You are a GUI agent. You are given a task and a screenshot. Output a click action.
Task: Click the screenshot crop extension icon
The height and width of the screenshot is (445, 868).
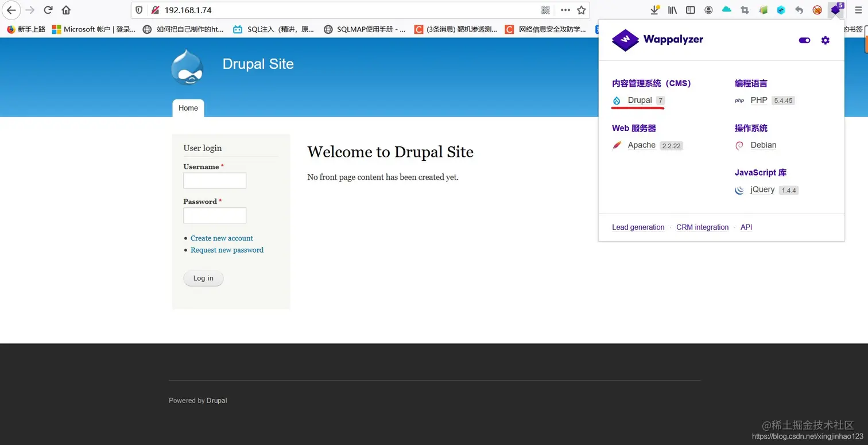pyautogui.click(x=745, y=10)
